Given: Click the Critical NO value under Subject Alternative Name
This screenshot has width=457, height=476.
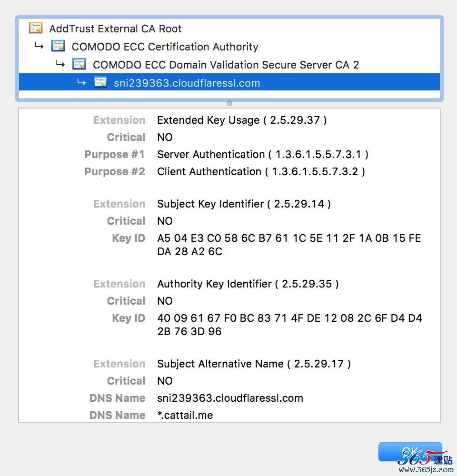Looking at the screenshot, I should [165, 381].
